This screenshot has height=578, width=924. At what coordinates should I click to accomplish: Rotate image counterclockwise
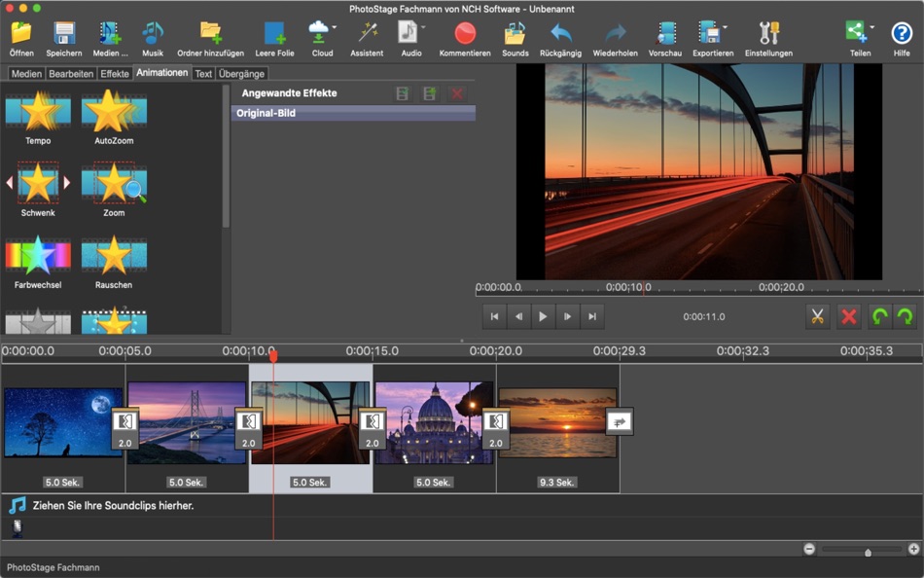tap(880, 316)
